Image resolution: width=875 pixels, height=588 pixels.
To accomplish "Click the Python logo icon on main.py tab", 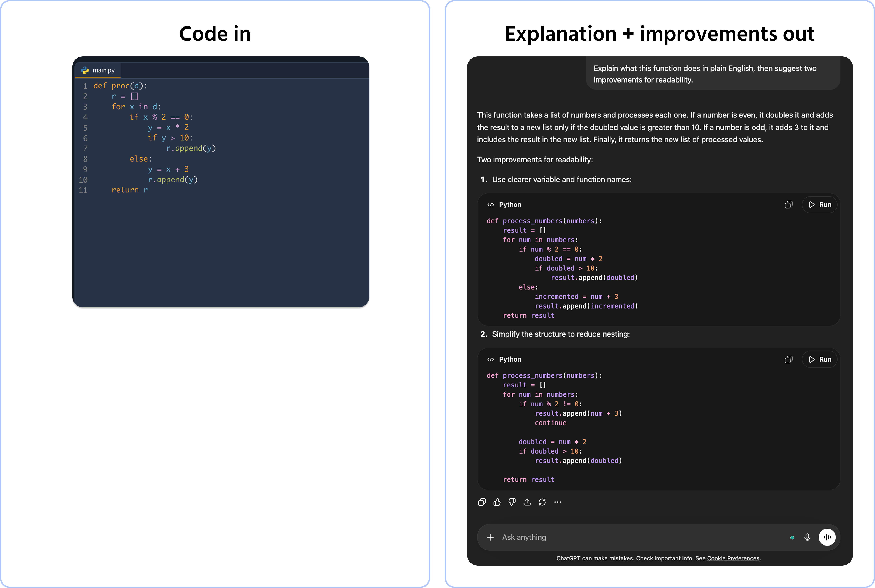I will [85, 70].
